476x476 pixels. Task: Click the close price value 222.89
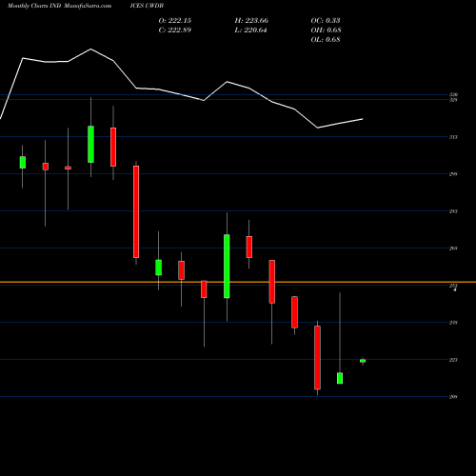click(x=179, y=30)
